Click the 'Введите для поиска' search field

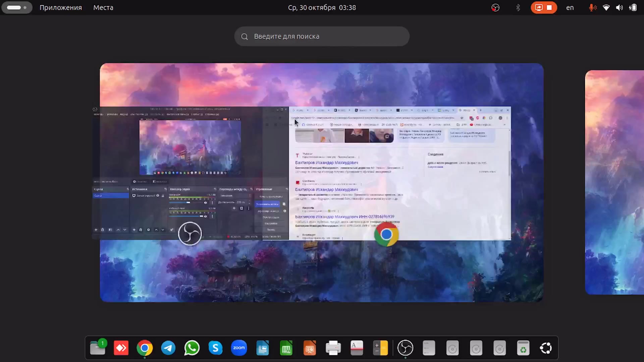[x=321, y=36]
